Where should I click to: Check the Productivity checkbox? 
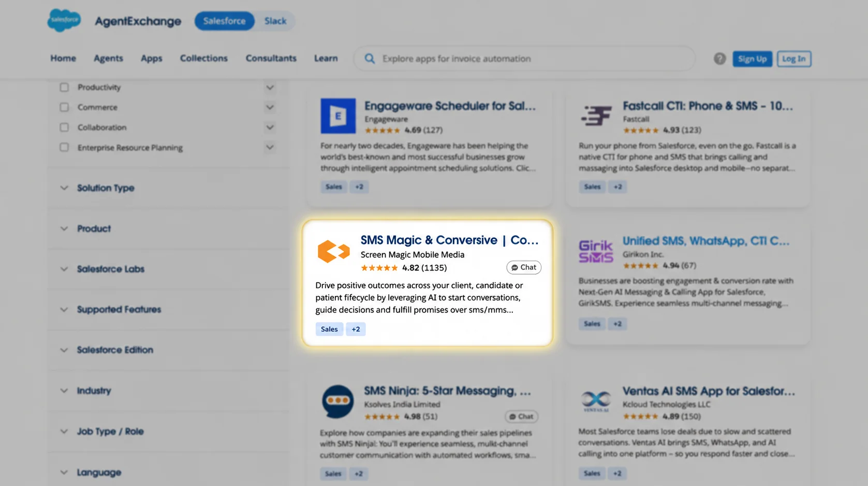click(x=64, y=87)
